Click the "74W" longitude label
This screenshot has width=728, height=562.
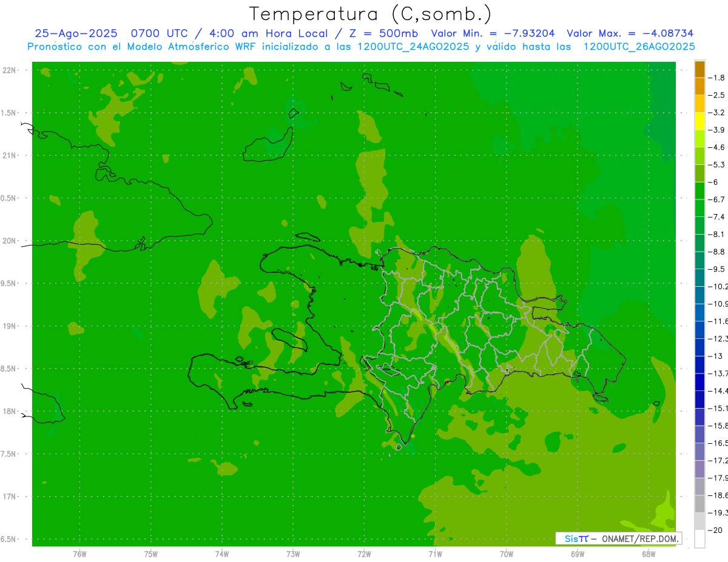[221, 554]
